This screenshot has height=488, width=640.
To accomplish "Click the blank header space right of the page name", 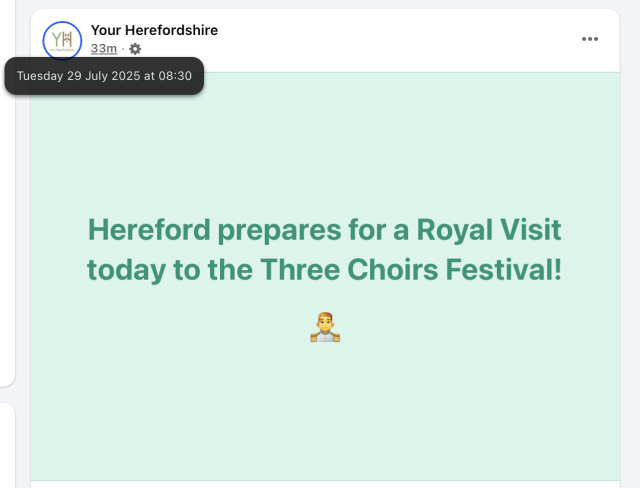I will coord(400,38).
